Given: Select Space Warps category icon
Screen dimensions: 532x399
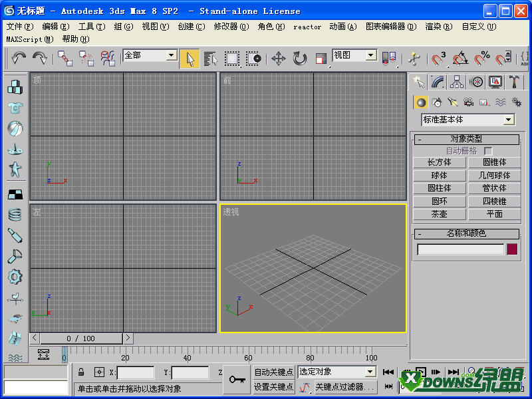Looking at the screenshot, I should pyautogui.click(x=501, y=102).
